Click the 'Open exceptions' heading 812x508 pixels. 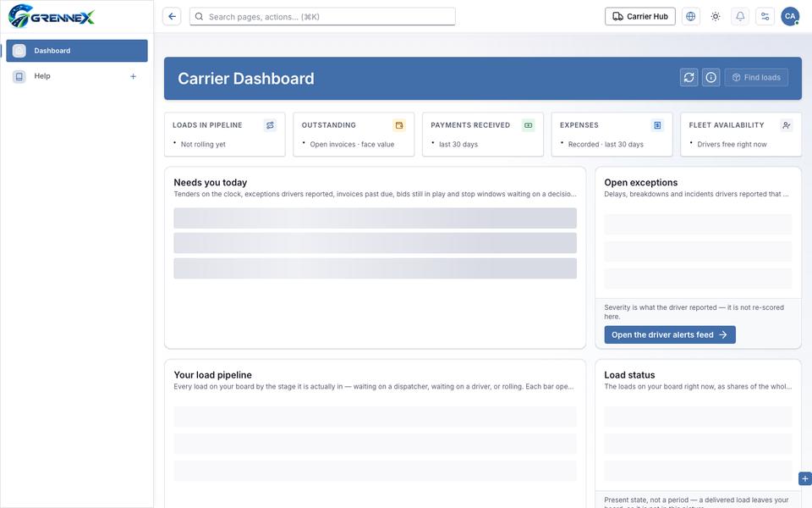coord(640,183)
